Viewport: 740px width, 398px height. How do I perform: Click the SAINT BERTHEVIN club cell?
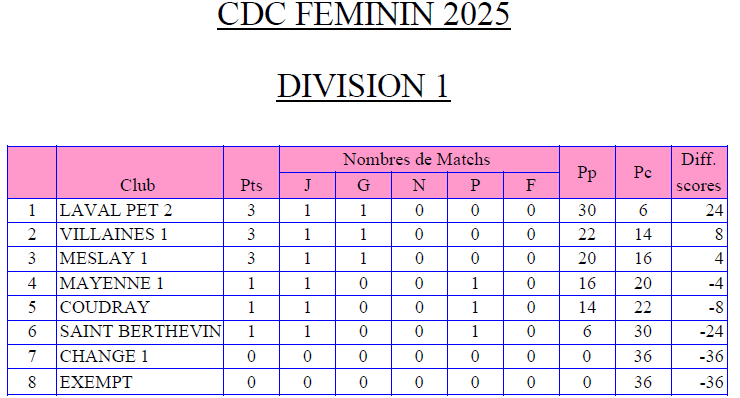click(140, 332)
